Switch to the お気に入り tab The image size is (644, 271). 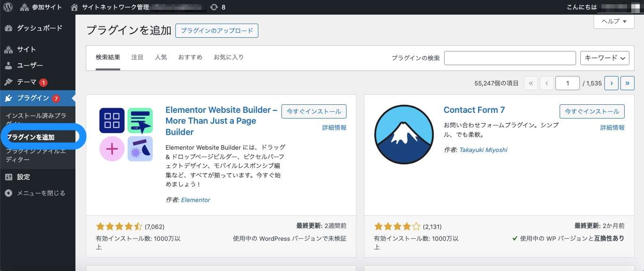click(x=229, y=58)
